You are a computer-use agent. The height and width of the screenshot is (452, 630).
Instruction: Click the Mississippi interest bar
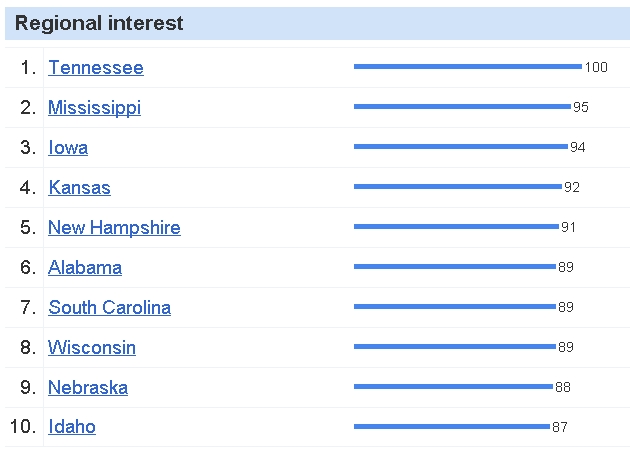pyautogui.click(x=462, y=106)
